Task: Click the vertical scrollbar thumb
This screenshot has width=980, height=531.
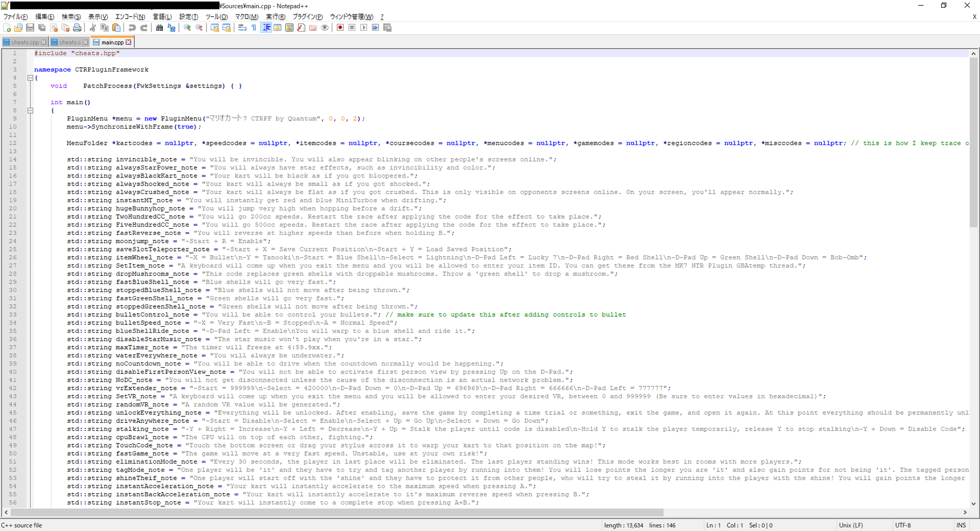Action: coord(973,142)
